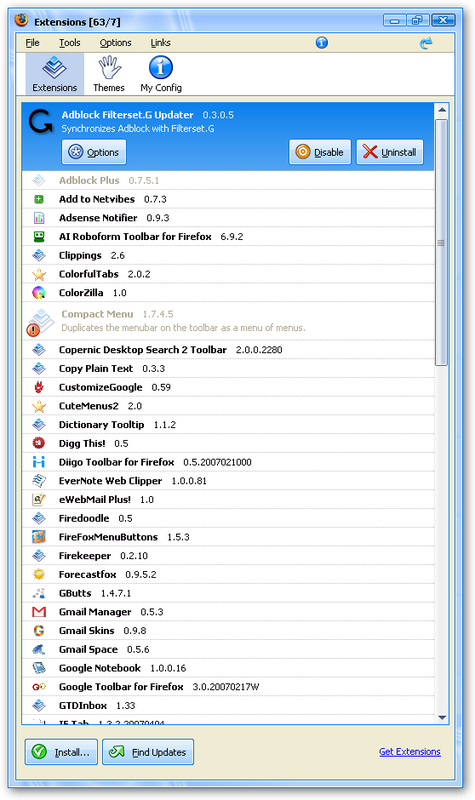This screenshot has width=475, height=800.
Task: Select the Dictionary Tooltip row
Action: click(x=228, y=424)
